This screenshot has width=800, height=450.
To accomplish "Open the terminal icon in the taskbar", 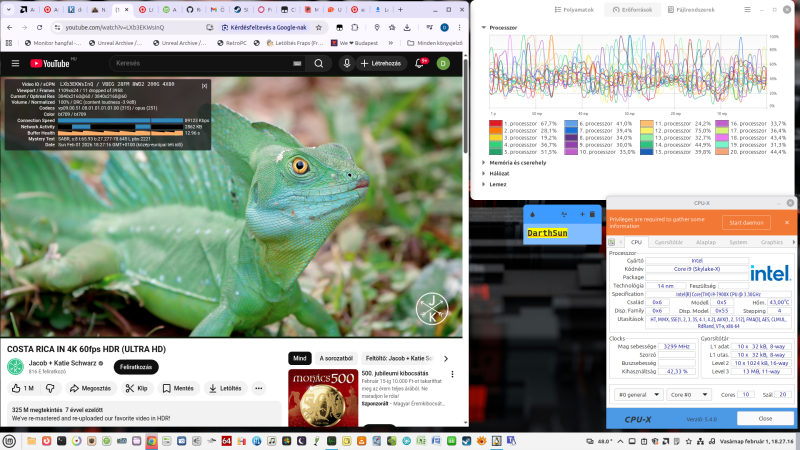I will 61,441.
